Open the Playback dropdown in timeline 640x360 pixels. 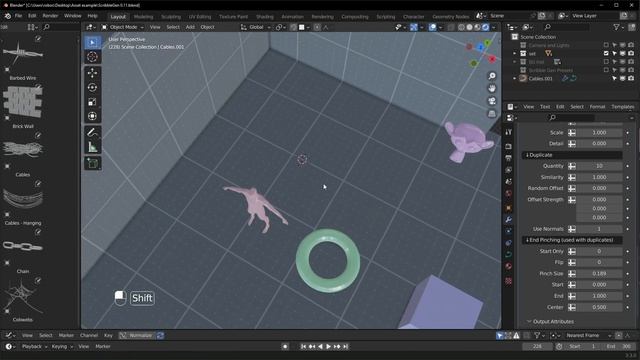34,347
